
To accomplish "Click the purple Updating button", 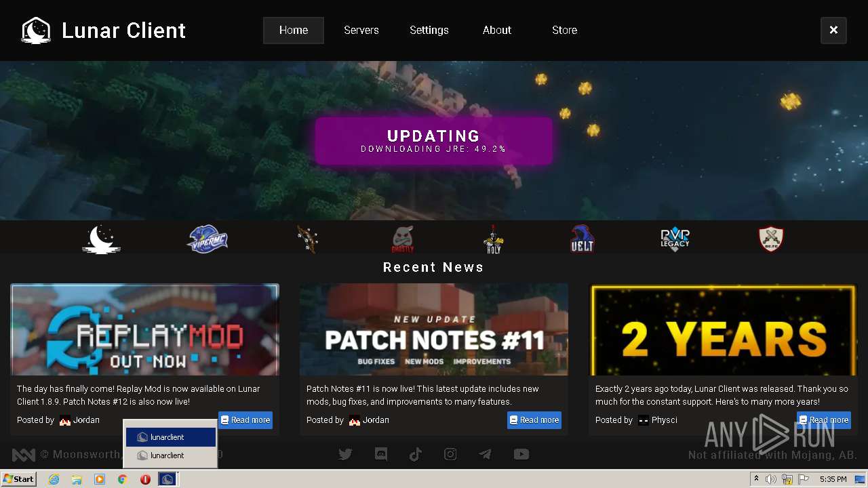I will (x=434, y=141).
